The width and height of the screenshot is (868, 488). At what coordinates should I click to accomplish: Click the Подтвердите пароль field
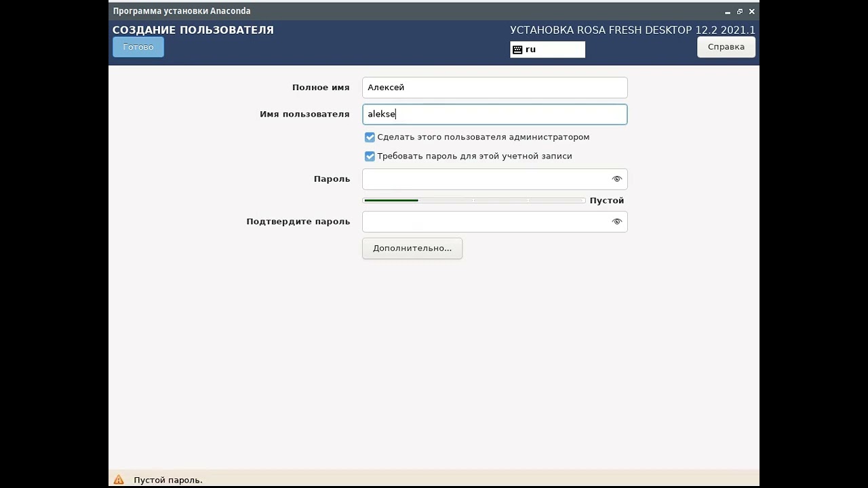coord(495,222)
